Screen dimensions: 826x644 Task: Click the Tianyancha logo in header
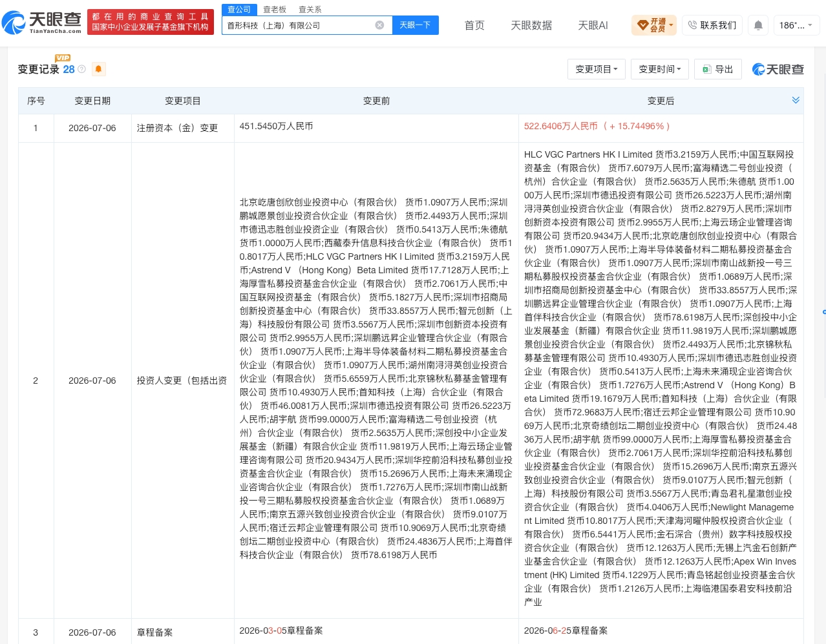tap(42, 22)
